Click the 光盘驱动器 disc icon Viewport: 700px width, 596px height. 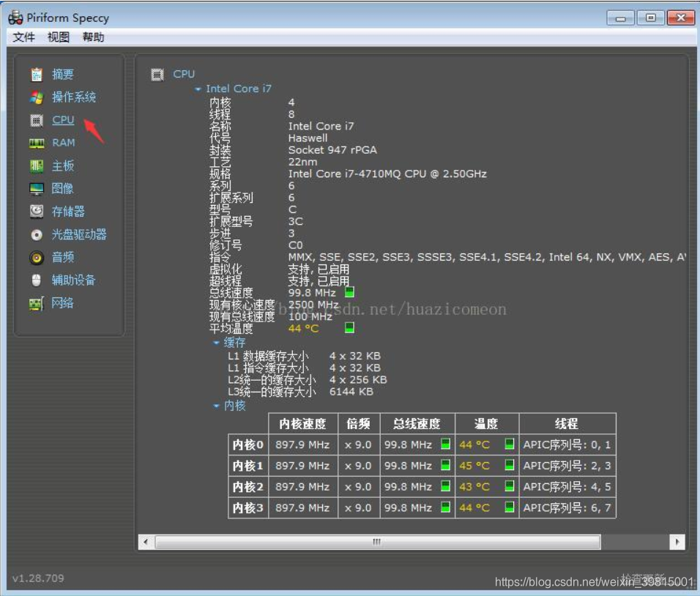(x=37, y=235)
